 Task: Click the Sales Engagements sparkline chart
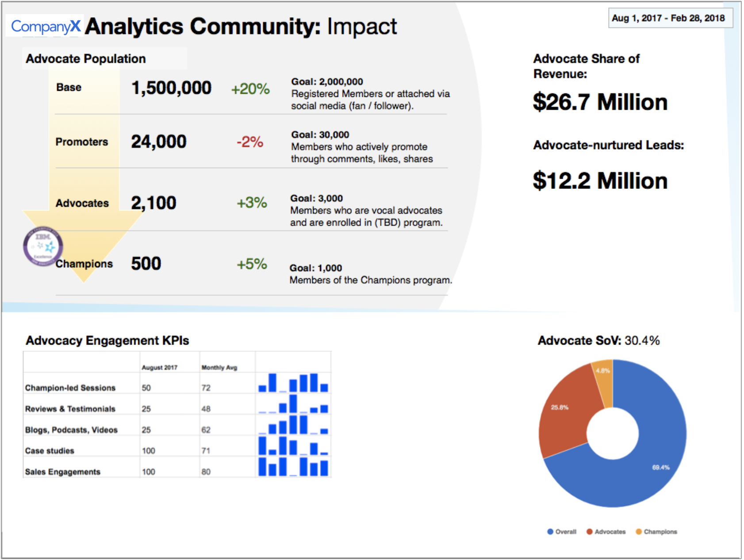pyautogui.click(x=293, y=467)
